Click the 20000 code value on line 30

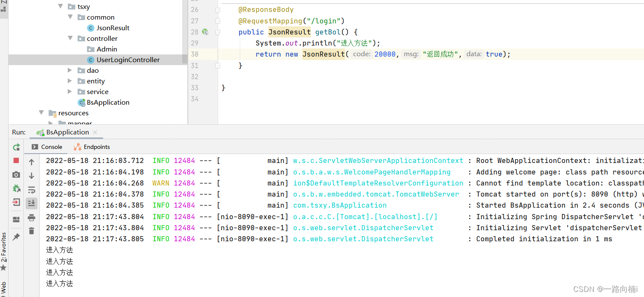pos(385,54)
